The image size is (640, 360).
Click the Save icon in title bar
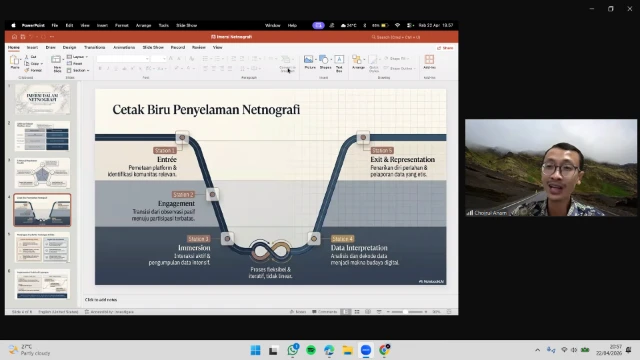coord(23,37)
